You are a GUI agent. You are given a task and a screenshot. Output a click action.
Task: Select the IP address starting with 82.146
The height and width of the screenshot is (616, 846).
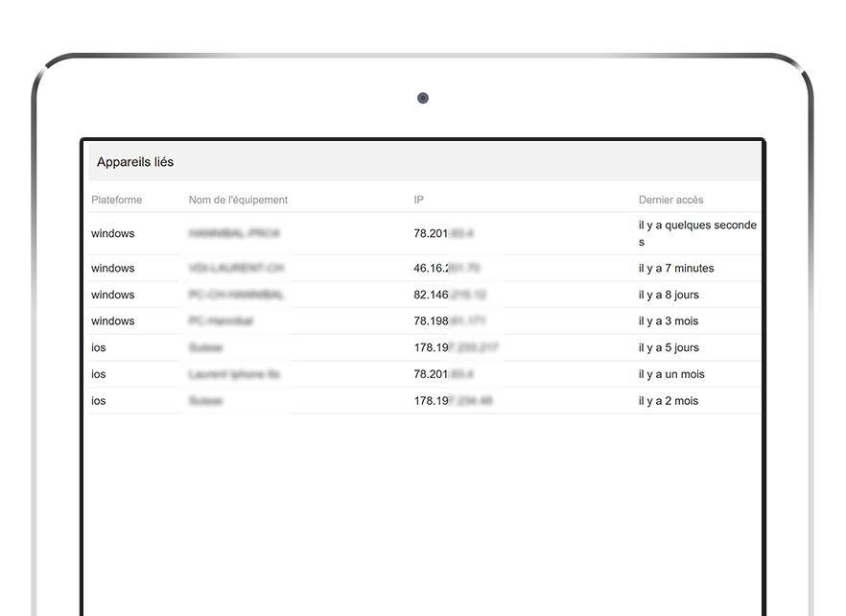450,296
